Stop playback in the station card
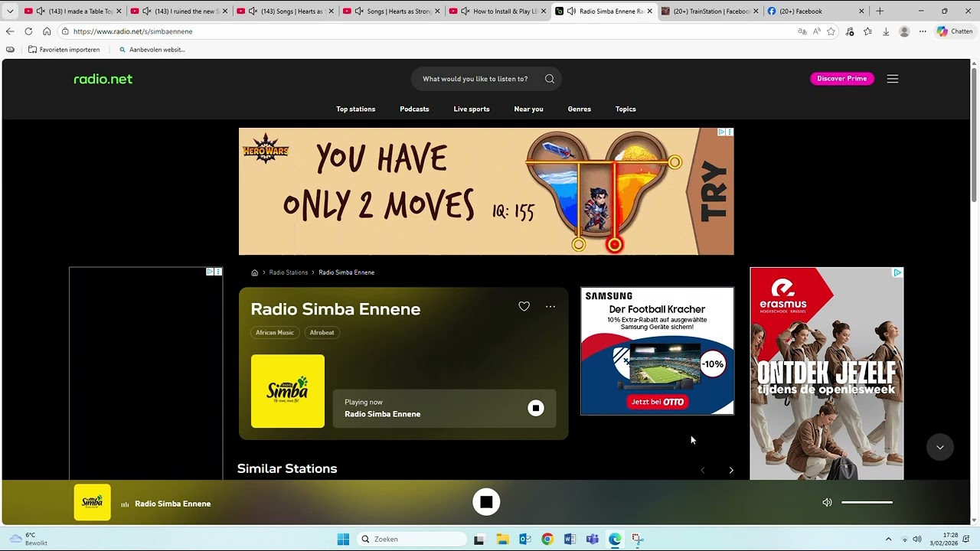 tap(536, 408)
